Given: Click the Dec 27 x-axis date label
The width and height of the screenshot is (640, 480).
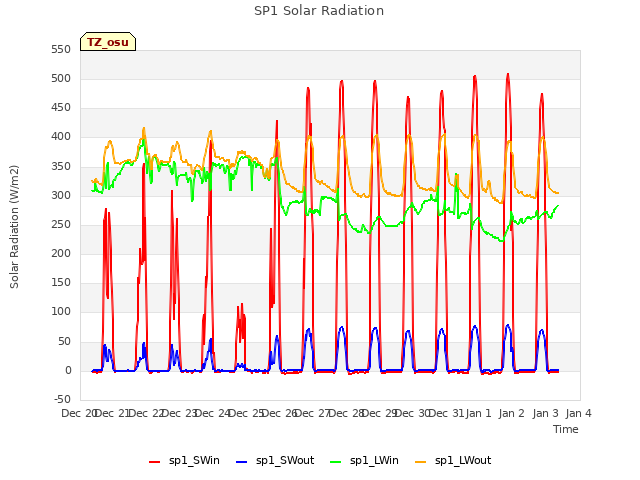Looking at the screenshot, I should (x=312, y=413).
